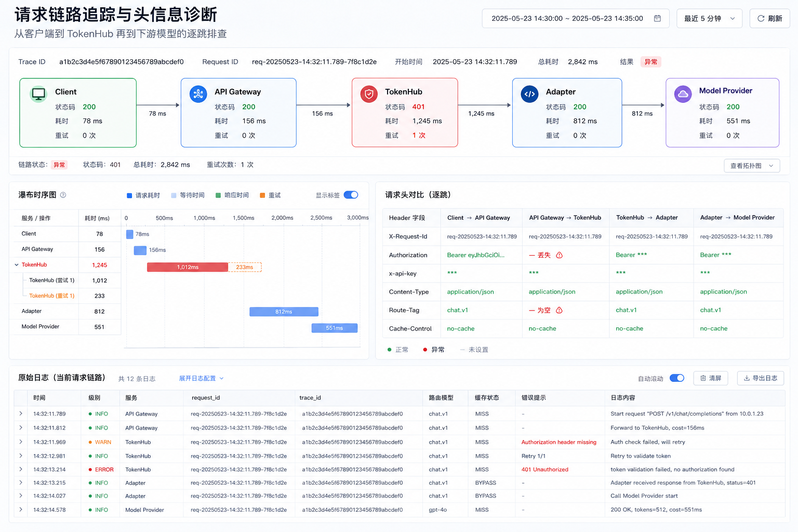This screenshot has height=532, width=798.
Task: Click the Retry 1/1 log cell
Action: (534, 456)
